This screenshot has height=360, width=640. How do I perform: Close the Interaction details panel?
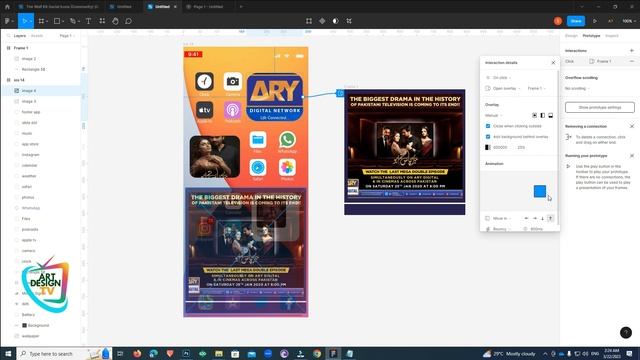(x=553, y=63)
